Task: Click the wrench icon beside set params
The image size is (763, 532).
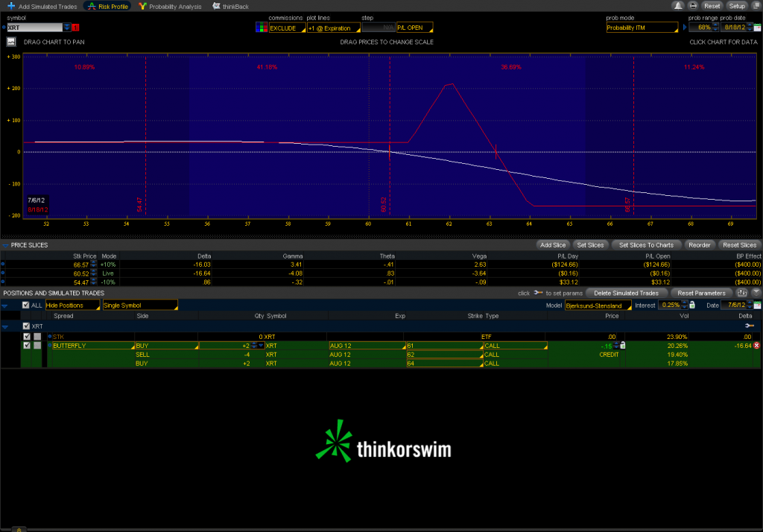Action: pyautogui.click(x=538, y=293)
